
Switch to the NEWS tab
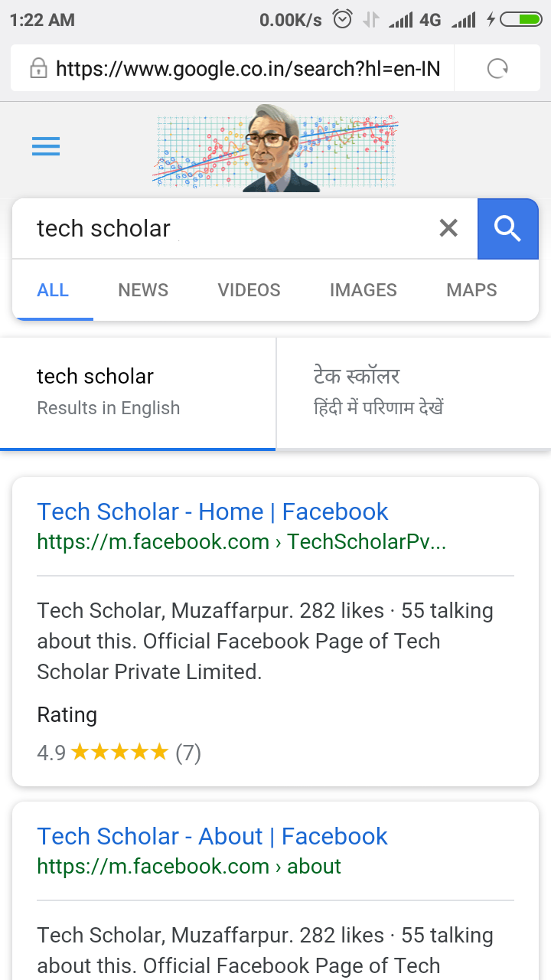143,290
